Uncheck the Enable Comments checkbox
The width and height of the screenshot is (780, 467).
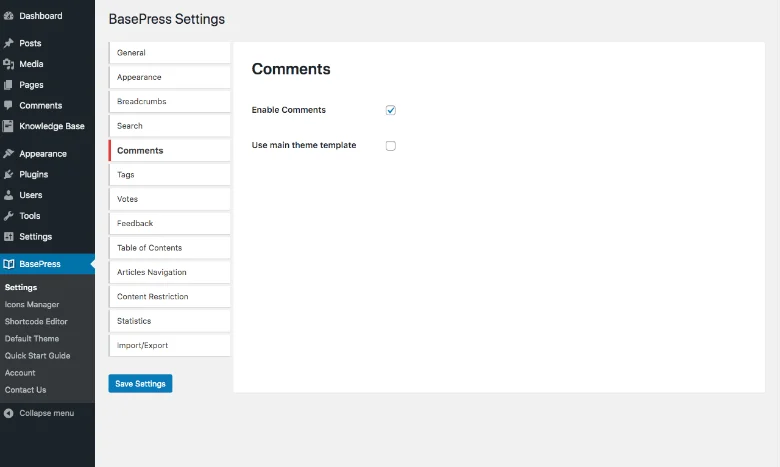coord(390,110)
